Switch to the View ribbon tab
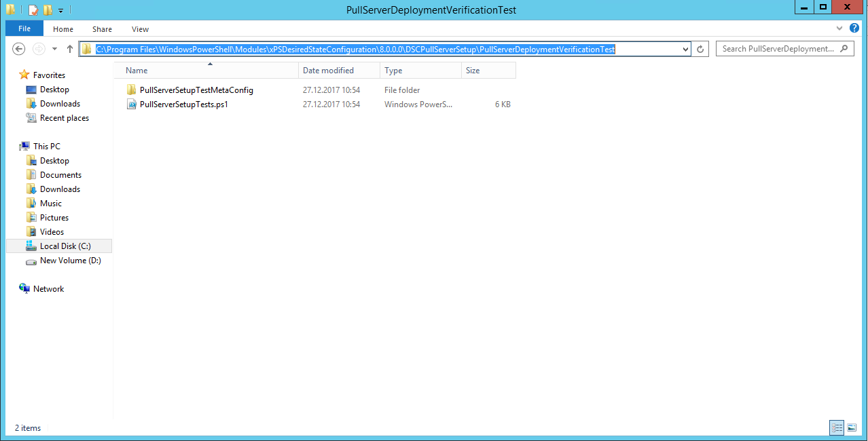The height and width of the screenshot is (441, 868). pyautogui.click(x=140, y=28)
